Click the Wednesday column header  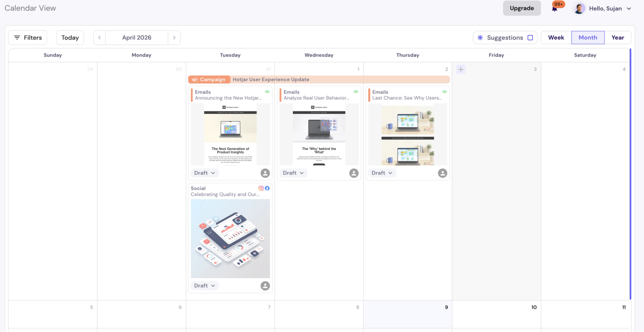(x=319, y=55)
